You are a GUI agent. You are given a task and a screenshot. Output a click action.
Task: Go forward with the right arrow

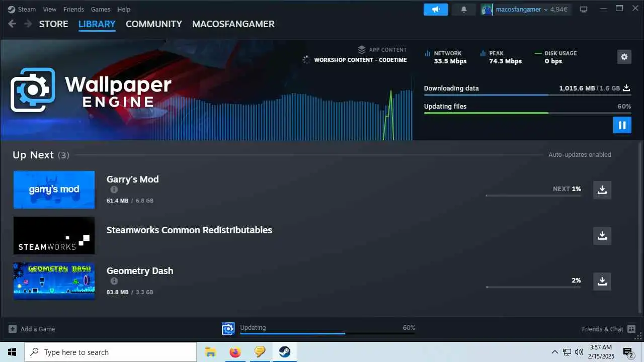point(28,24)
